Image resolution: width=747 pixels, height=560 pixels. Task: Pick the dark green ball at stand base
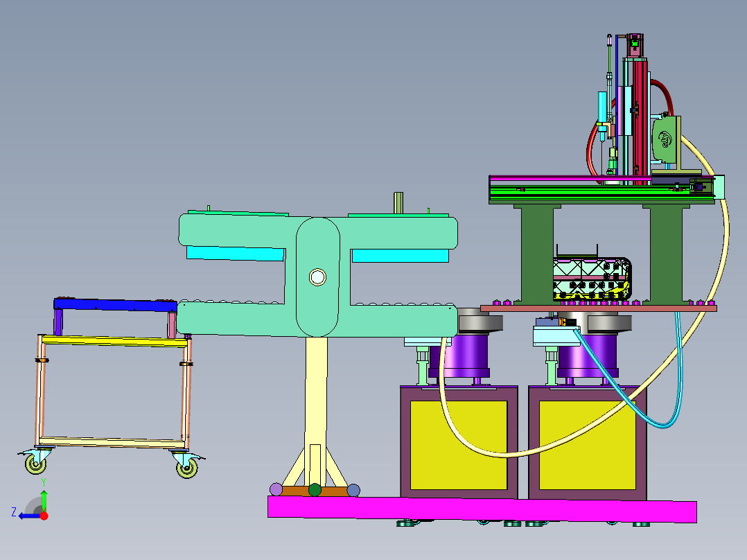pos(315,490)
